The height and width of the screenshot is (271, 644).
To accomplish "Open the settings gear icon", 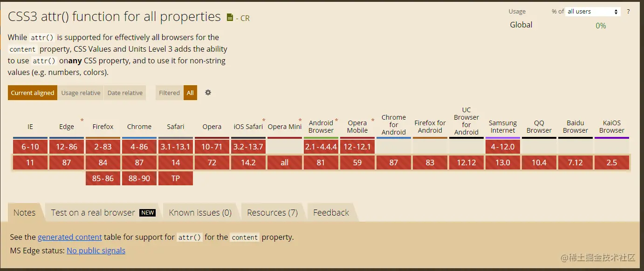I will 208,93.
